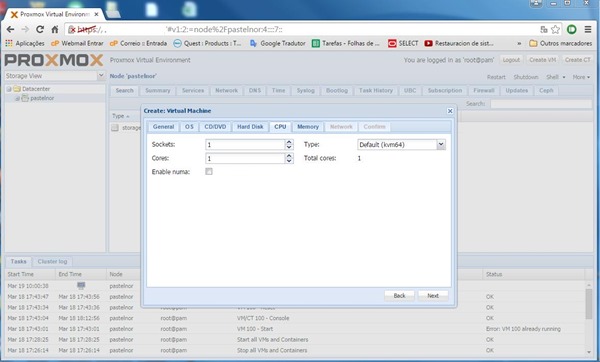600x362 pixels.
Task: Decrease Sockets with down spinner
Action: (289, 147)
